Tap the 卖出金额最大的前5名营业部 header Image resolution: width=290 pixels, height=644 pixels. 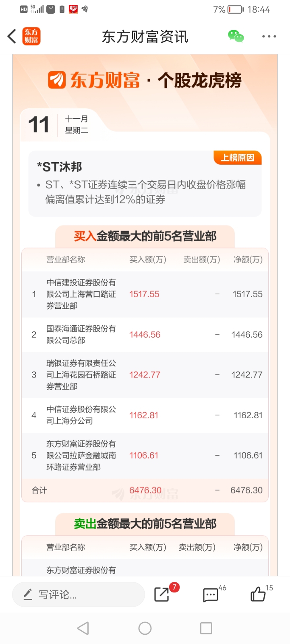[145, 524]
